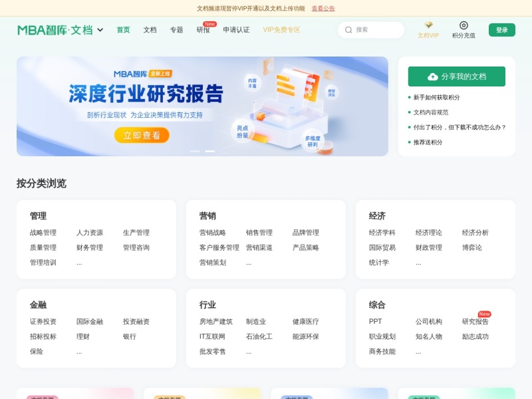The image size is (532, 399).
Task: Open 经济学科 subcategory
Action: point(382,232)
